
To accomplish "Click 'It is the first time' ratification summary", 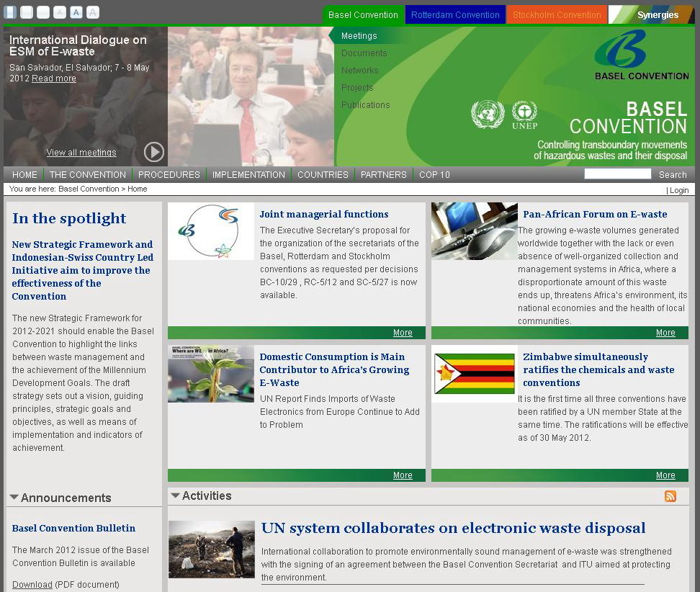I will pyautogui.click(x=603, y=418).
